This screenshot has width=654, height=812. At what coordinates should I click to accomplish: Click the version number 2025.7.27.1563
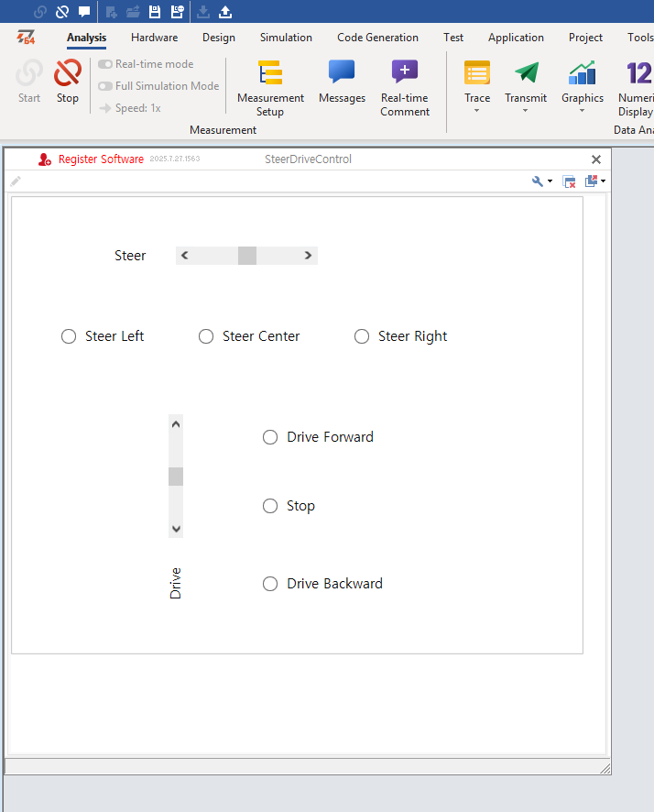pyautogui.click(x=175, y=159)
